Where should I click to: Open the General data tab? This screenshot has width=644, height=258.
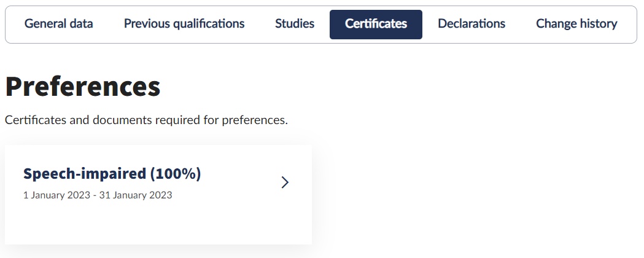click(x=59, y=24)
